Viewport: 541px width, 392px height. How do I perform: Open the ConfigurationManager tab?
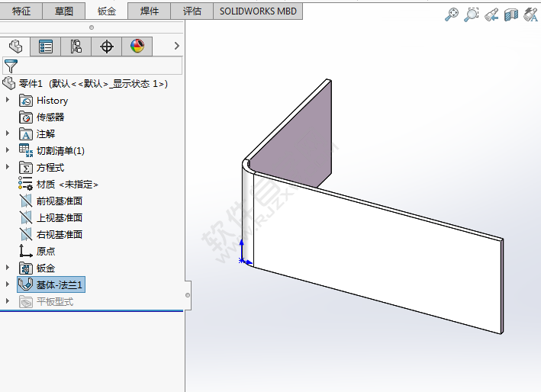pos(76,47)
